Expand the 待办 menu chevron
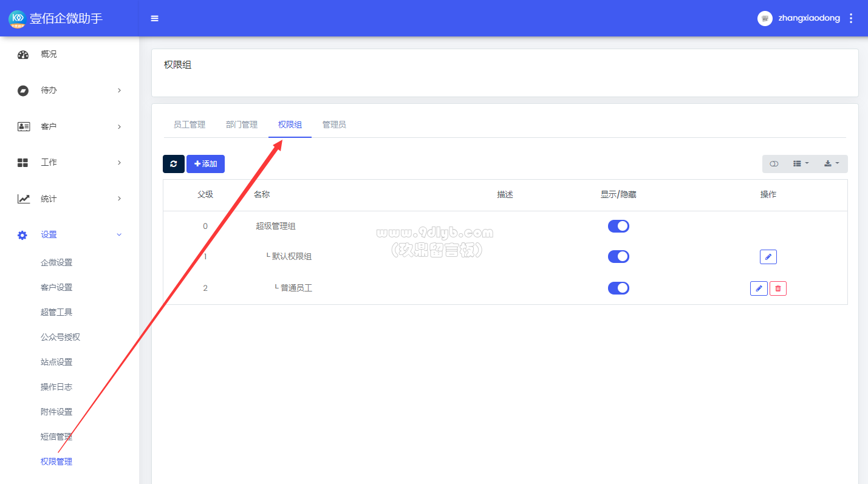 click(x=119, y=90)
